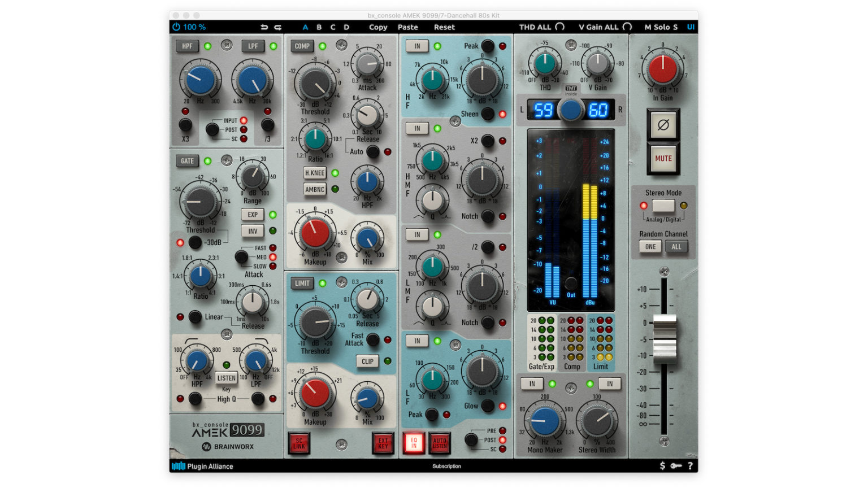The width and height of the screenshot is (868, 488).
Task: Click the 100 % scale text
Action: 194,27
